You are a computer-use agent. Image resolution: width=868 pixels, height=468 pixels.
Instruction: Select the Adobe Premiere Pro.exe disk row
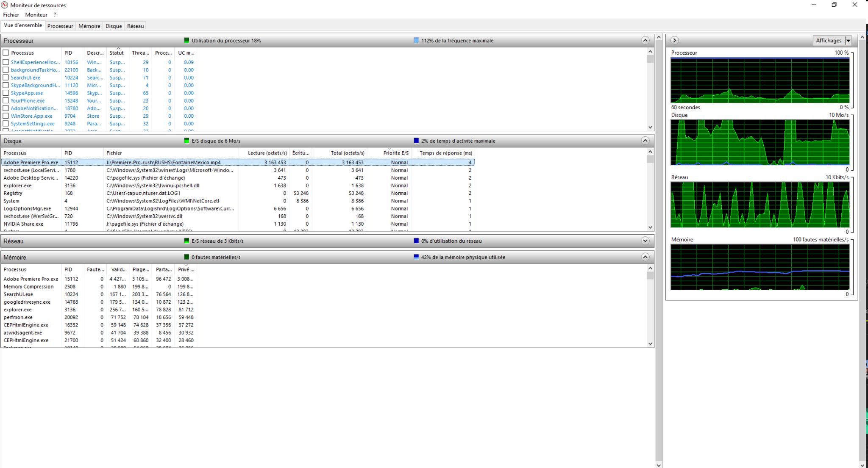[x=31, y=162]
